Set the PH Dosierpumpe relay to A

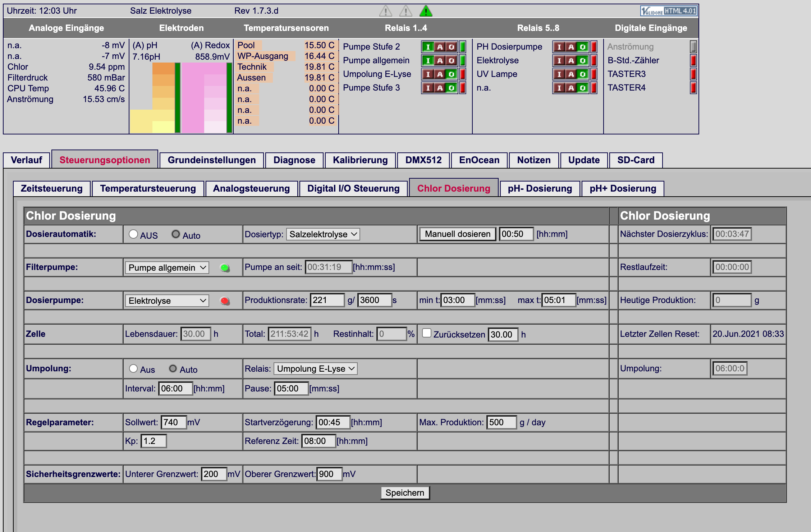click(x=571, y=47)
